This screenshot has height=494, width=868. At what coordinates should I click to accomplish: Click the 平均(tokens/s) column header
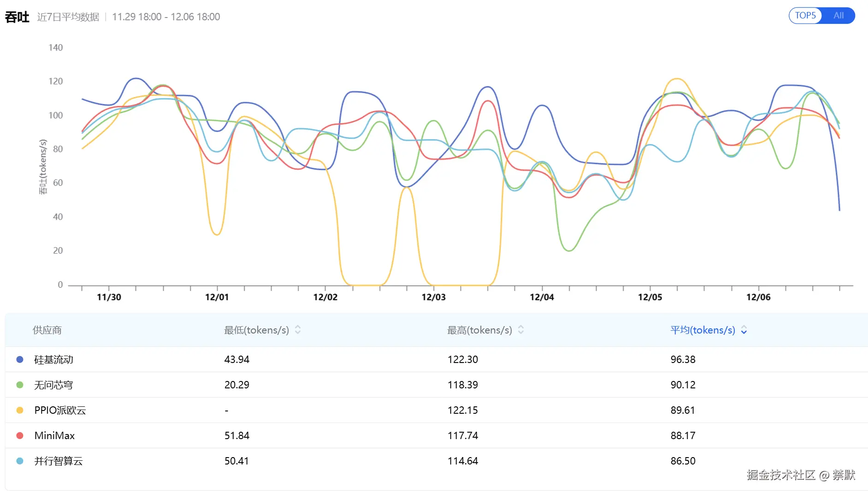coord(703,330)
